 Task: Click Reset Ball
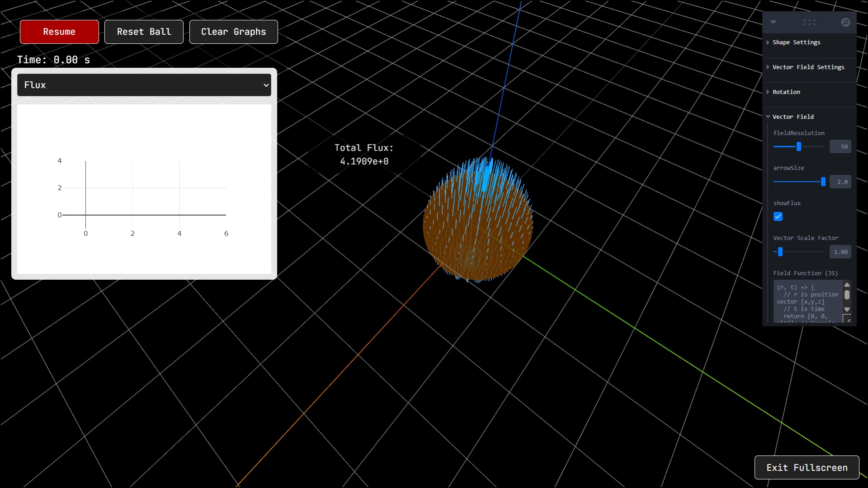144,32
